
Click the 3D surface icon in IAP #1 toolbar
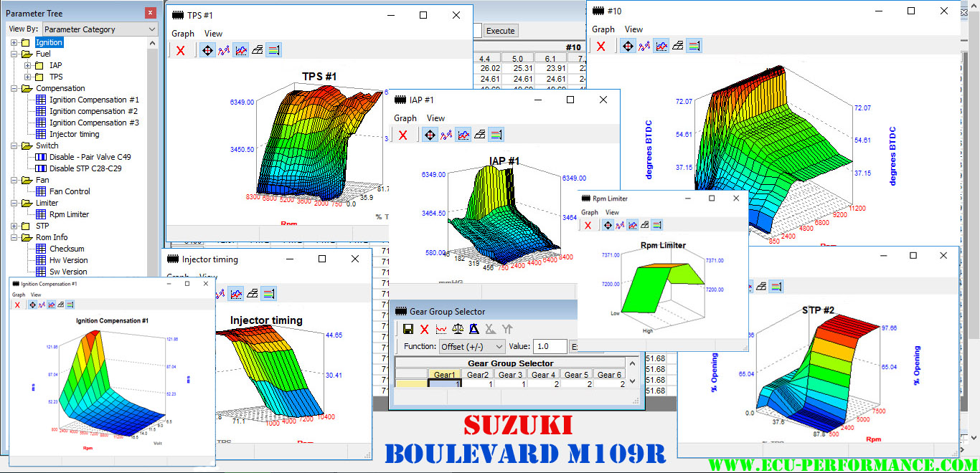(x=479, y=135)
